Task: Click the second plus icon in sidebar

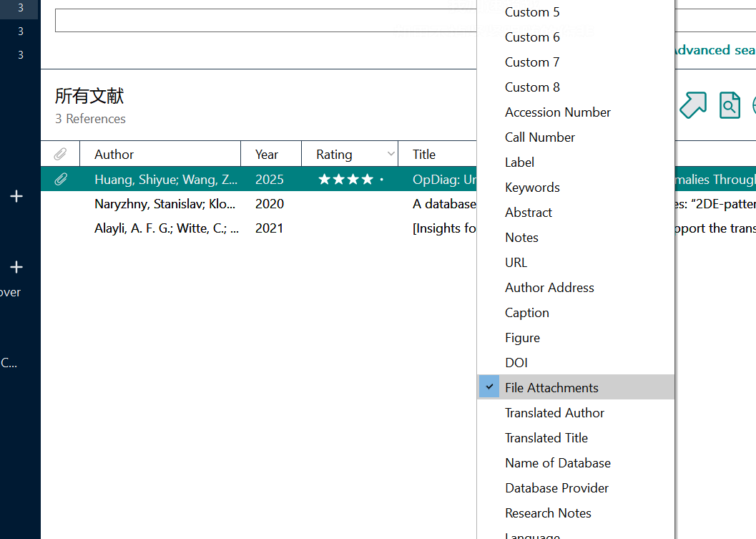Action: [x=16, y=267]
